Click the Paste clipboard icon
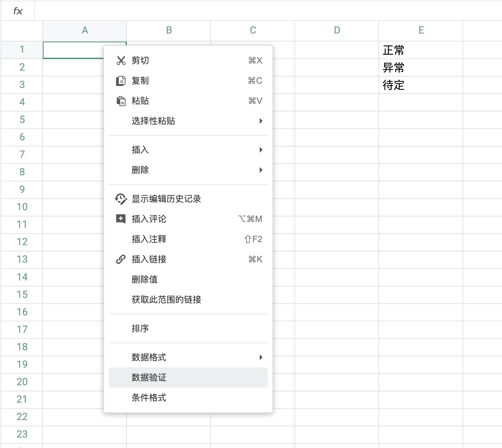The image size is (502, 448). tap(121, 101)
